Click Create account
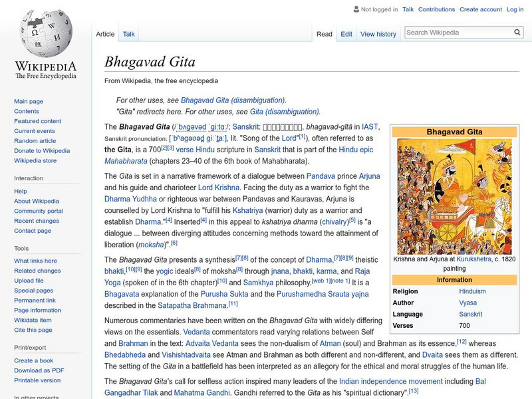 coord(480,9)
